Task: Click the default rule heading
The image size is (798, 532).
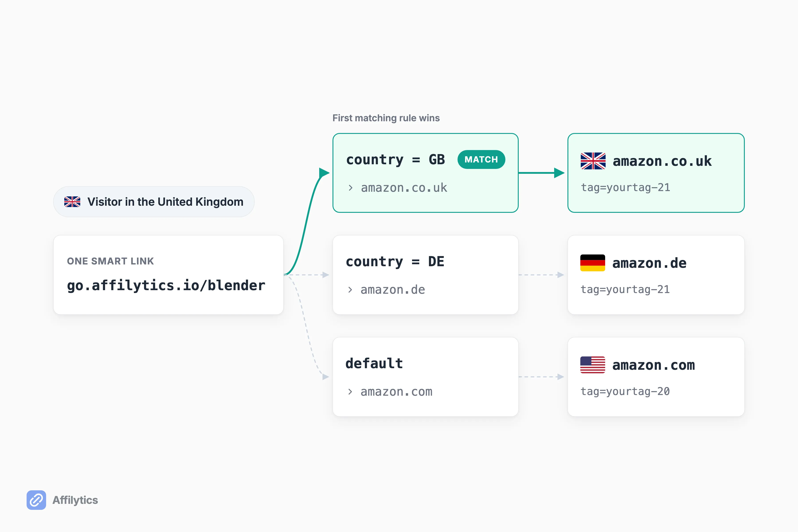Action: coord(374,363)
